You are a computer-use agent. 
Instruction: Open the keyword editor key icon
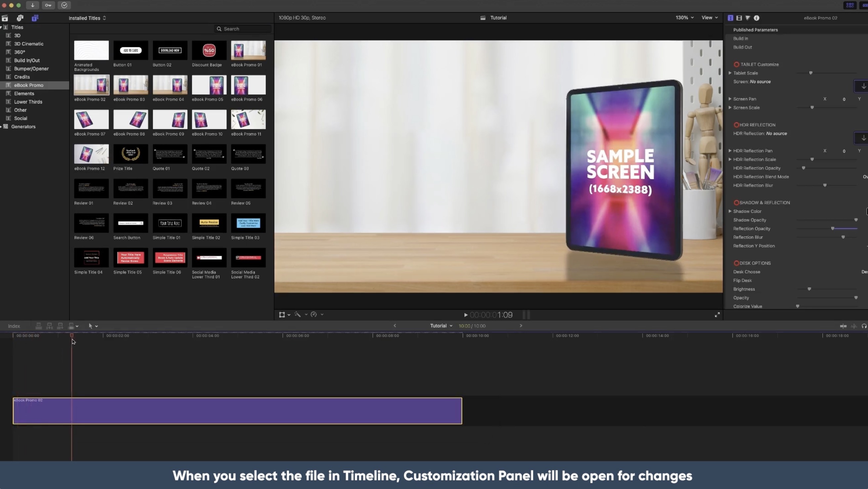[x=48, y=5]
